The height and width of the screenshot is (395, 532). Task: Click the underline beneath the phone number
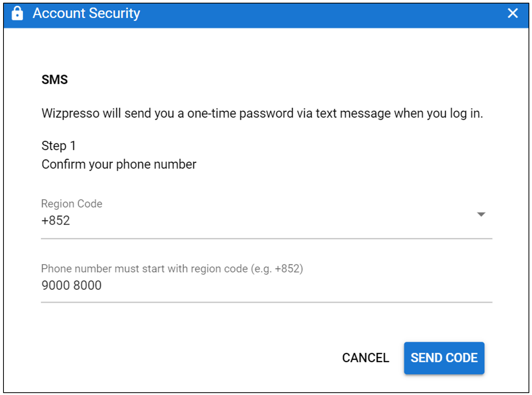click(267, 302)
